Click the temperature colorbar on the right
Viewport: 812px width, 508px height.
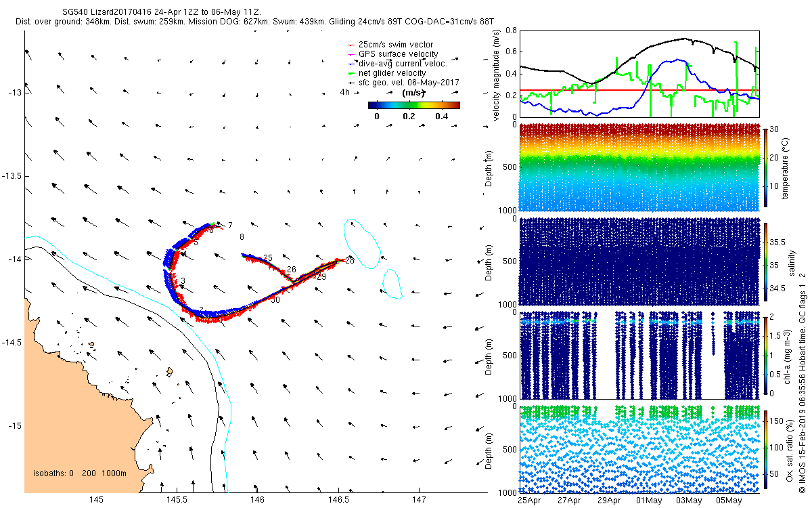[766, 167]
